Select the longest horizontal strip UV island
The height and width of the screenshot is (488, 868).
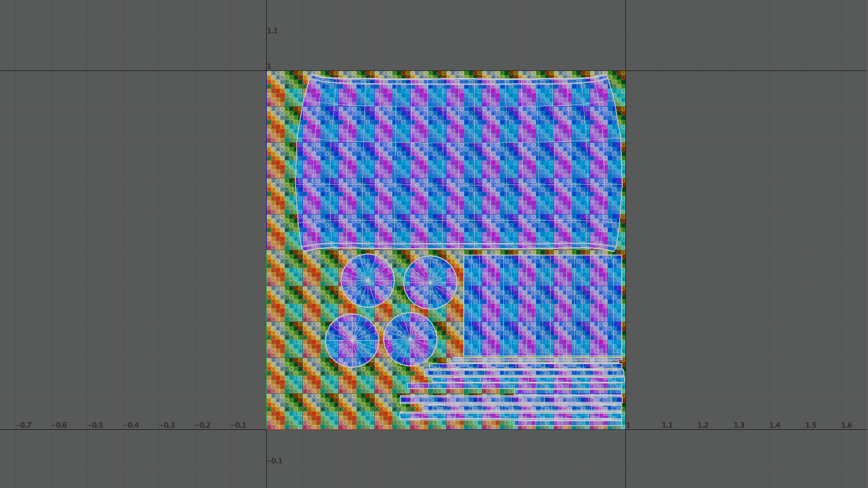pyautogui.click(x=511, y=399)
